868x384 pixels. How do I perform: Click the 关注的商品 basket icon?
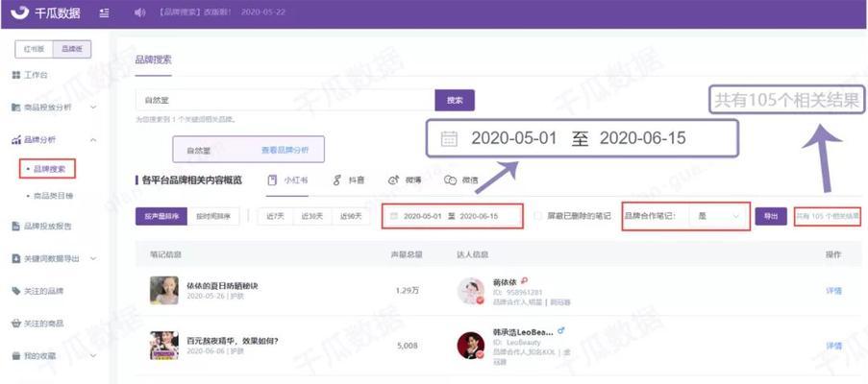tap(16, 324)
